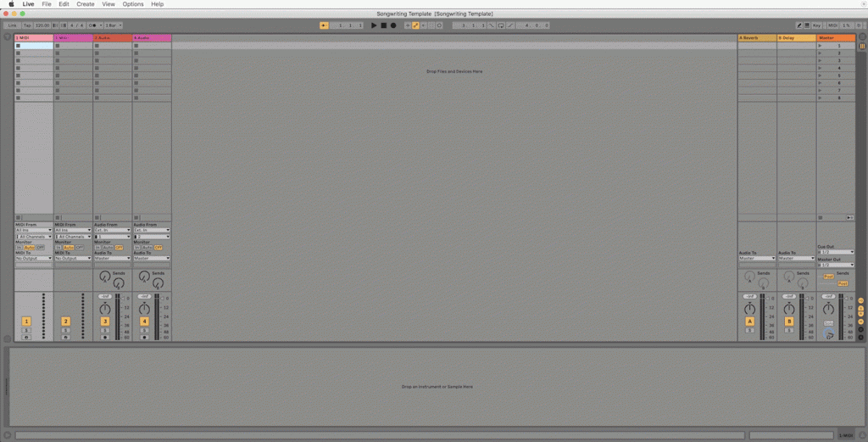The width and height of the screenshot is (868, 442).
Task: Arm track 3 Audio for recording
Action: coord(105,337)
